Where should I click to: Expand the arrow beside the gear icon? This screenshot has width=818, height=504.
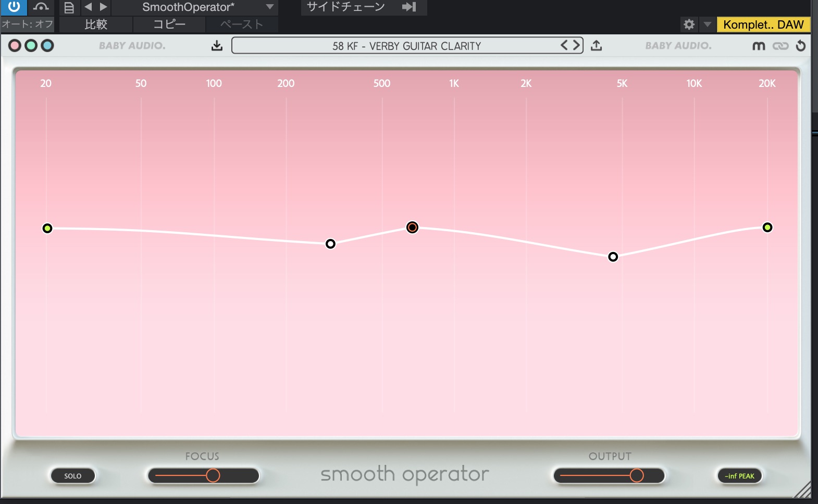707,24
